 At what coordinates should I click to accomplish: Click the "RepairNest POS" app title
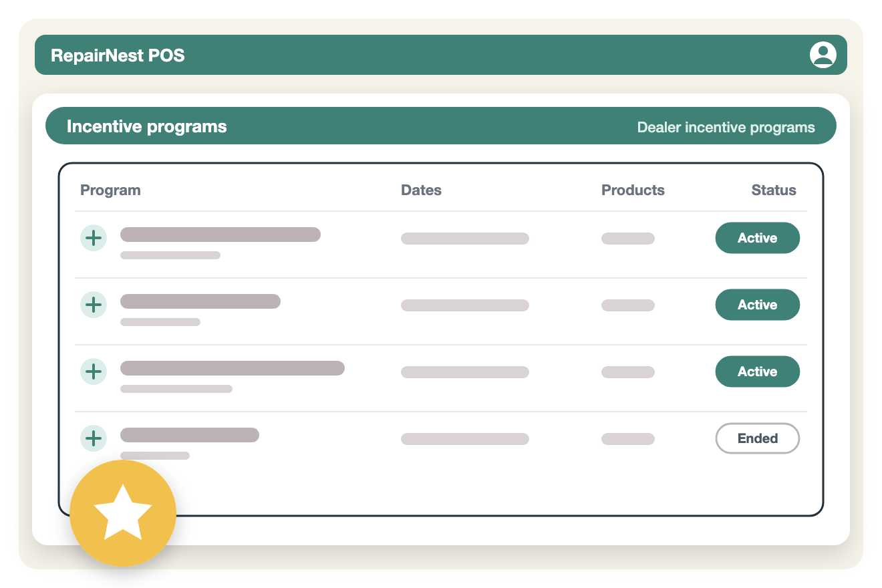pos(118,55)
